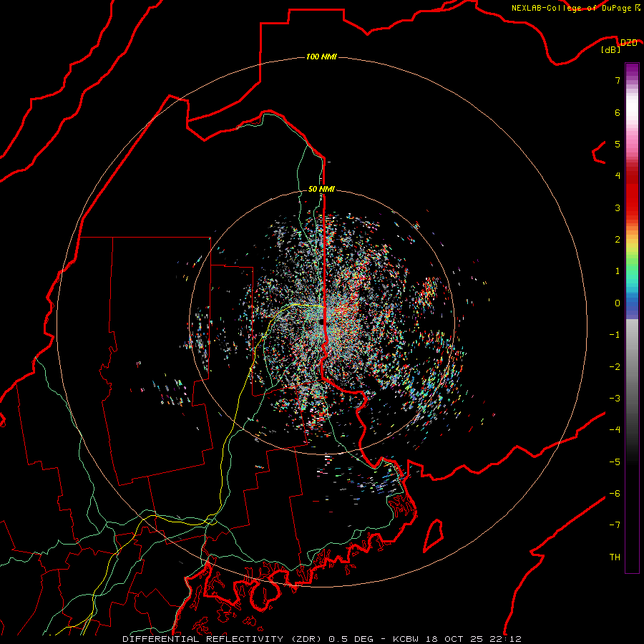Click the scale value -5 on legend
Viewport: 644px width, 644px height.
pos(615,462)
